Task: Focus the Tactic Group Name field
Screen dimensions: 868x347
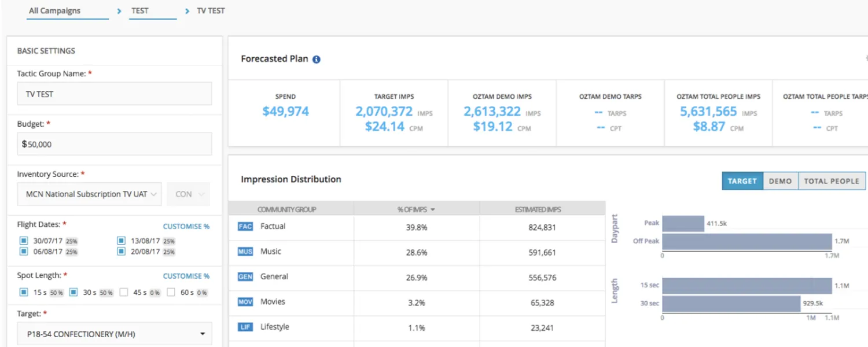Action: point(115,94)
